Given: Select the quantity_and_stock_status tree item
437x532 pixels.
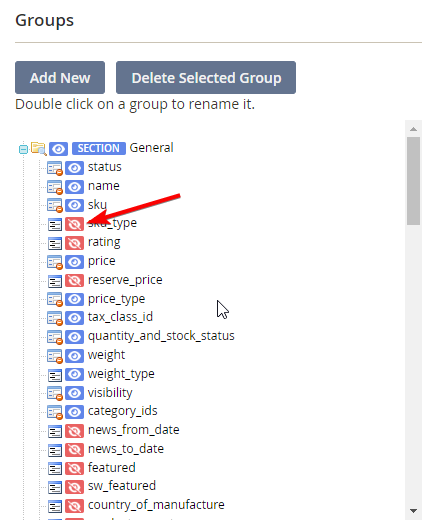Looking at the screenshot, I should (161, 336).
